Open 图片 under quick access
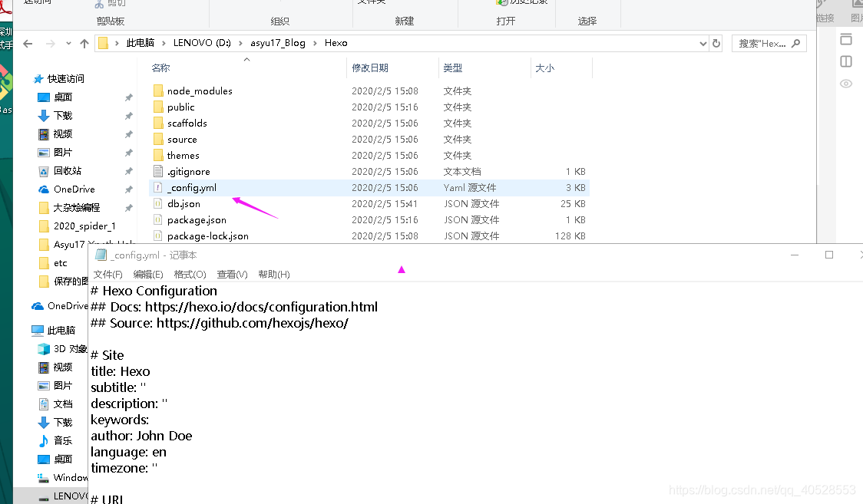 click(63, 152)
